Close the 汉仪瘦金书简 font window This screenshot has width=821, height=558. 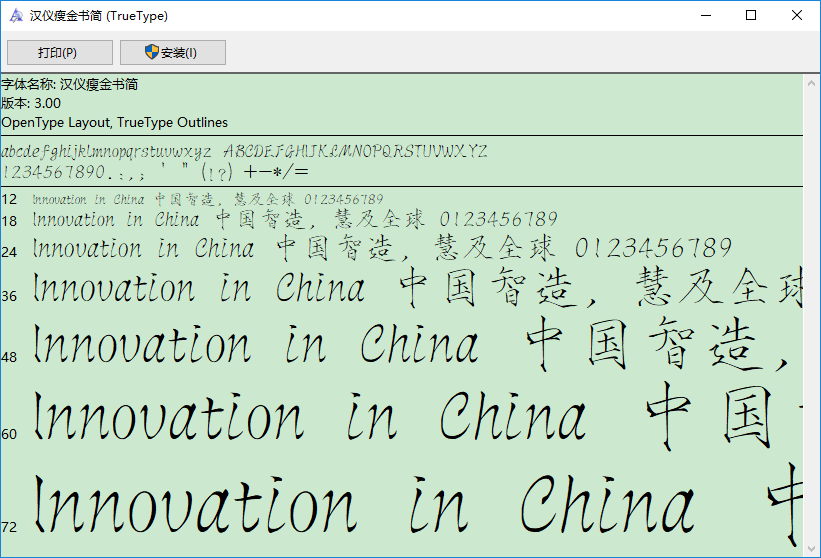pyautogui.click(x=796, y=16)
